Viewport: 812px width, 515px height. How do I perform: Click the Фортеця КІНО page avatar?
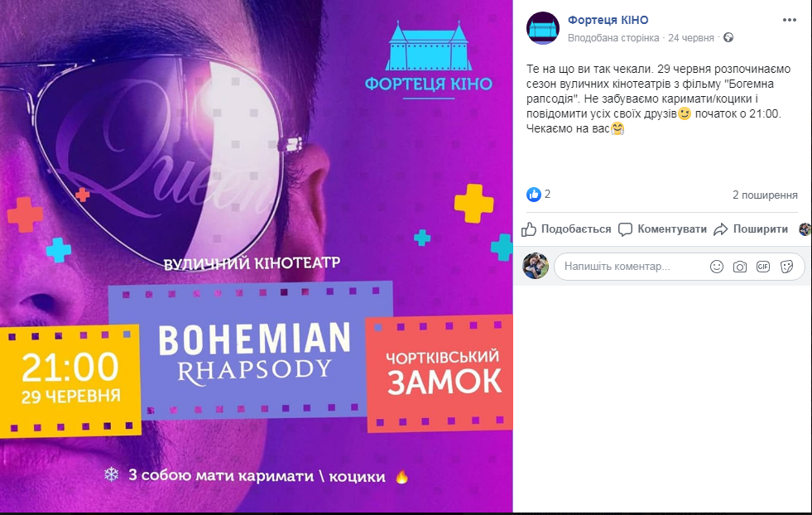(543, 28)
